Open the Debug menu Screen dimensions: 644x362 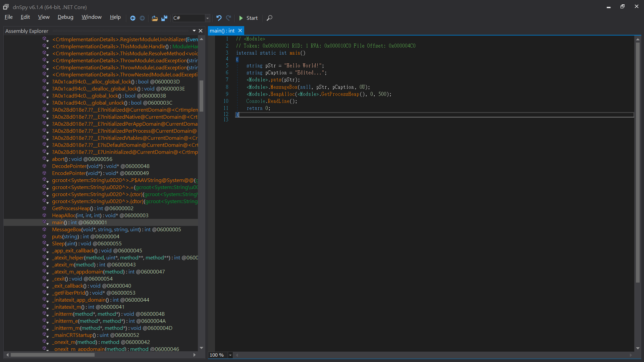[65, 17]
